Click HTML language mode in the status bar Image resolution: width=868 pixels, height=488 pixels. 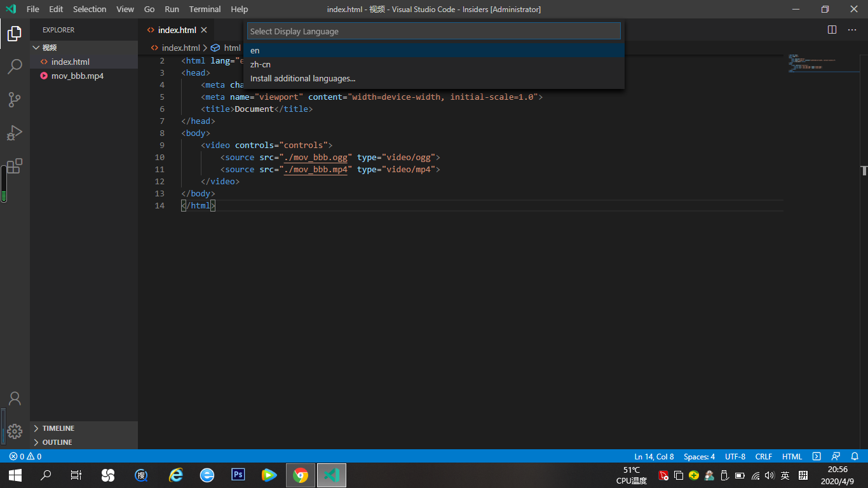tap(792, 456)
